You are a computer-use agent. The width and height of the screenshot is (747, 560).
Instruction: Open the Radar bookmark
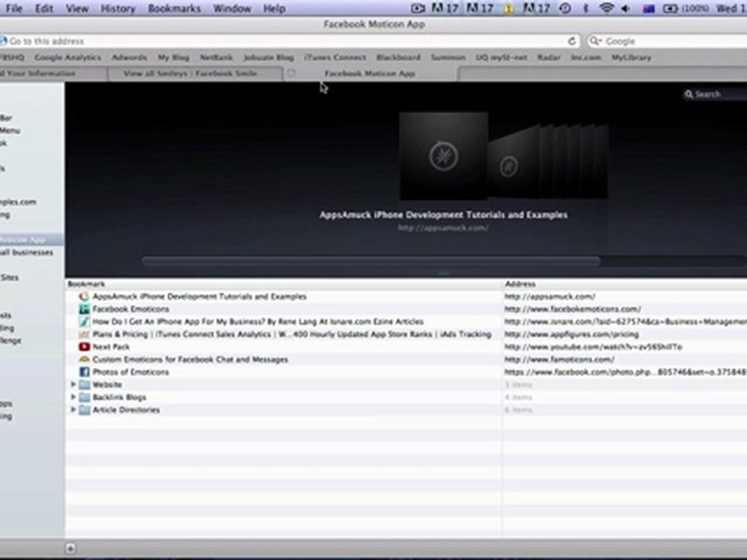[x=549, y=58]
